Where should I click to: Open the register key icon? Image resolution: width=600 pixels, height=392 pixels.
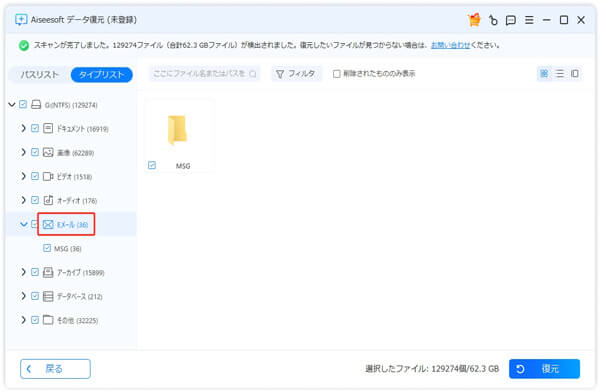pos(493,20)
